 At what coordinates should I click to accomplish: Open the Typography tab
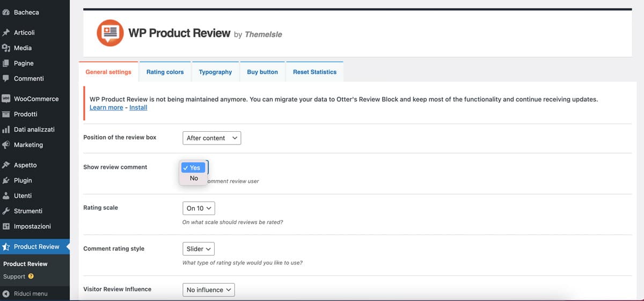tap(215, 72)
